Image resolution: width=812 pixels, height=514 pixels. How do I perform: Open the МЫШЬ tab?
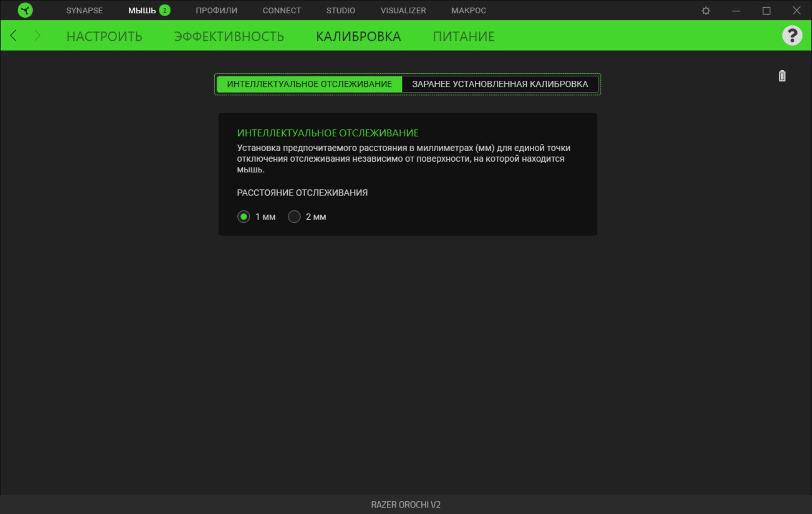(142, 11)
